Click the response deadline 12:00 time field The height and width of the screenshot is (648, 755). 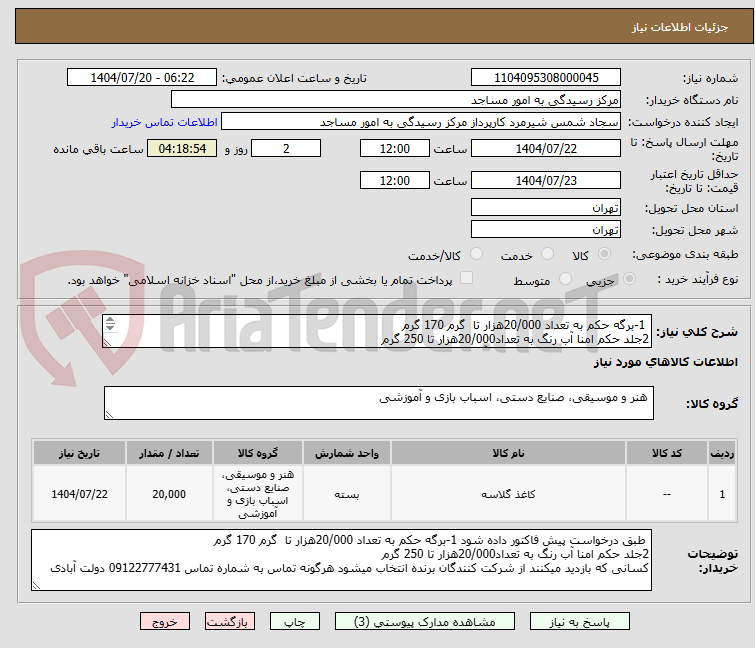pyautogui.click(x=394, y=148)
